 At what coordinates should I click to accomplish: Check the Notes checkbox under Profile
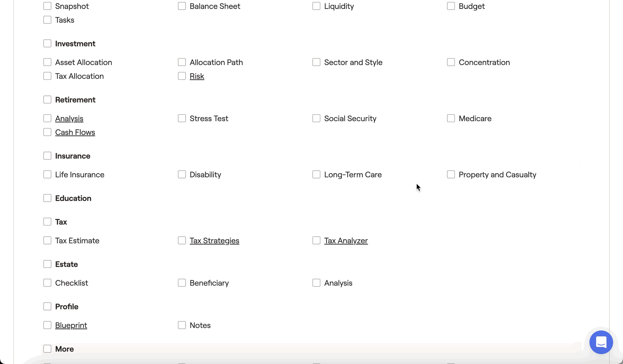click(x=182, y=325)
